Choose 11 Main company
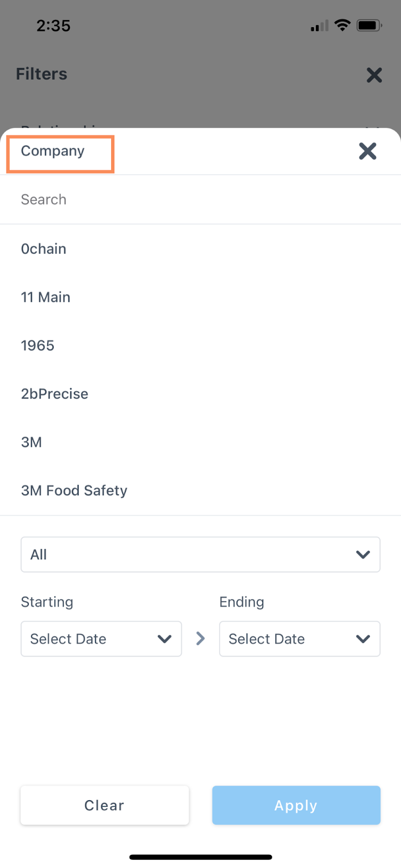401x868 pixels. [46, 297]
